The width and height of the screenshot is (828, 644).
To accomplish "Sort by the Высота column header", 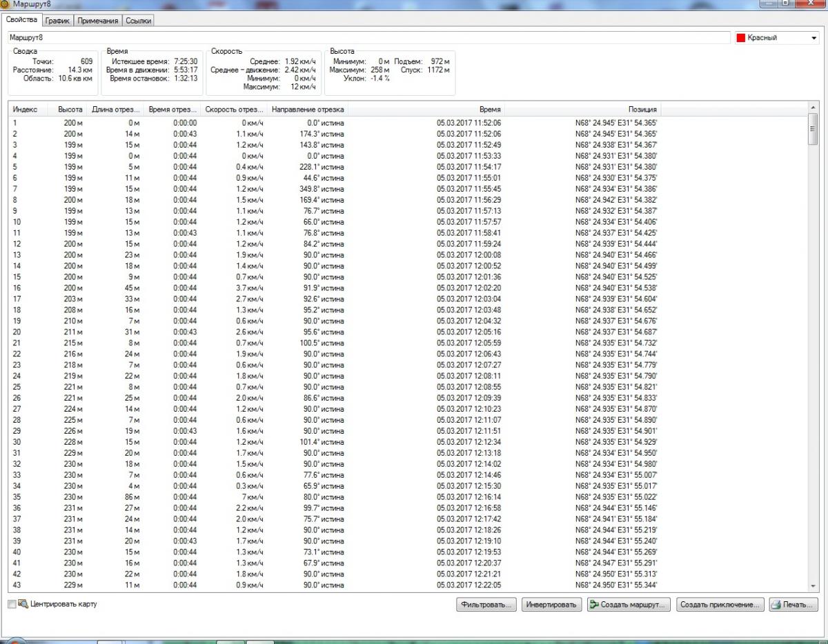I will (70, 110).
